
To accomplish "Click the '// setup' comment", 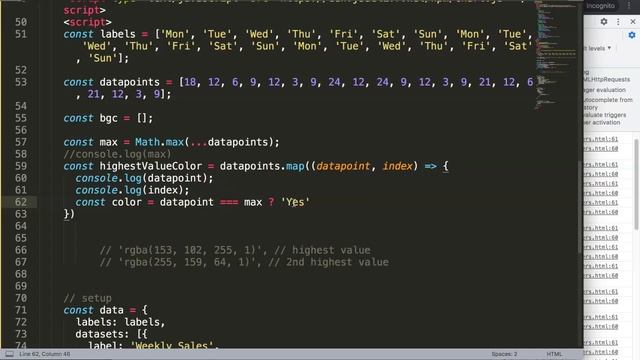I will [x=87, y=298].
